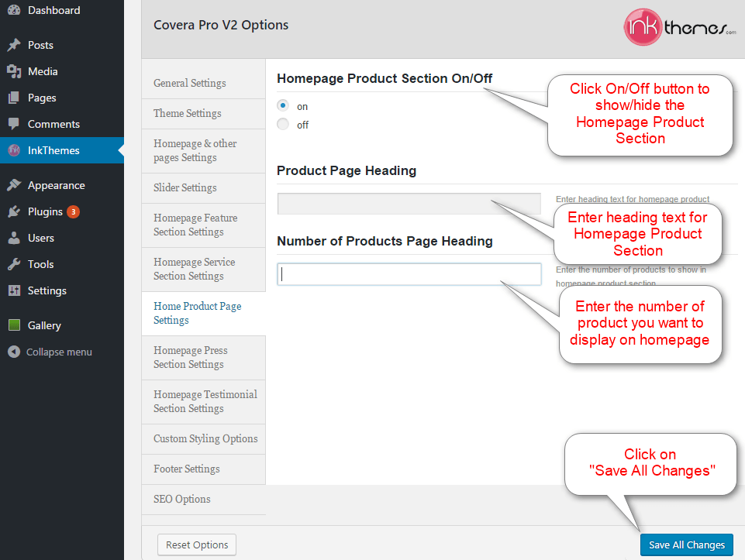Open Homepage Feature Section Settings tab
The image size is (745, 560).
tap(203, 225)
